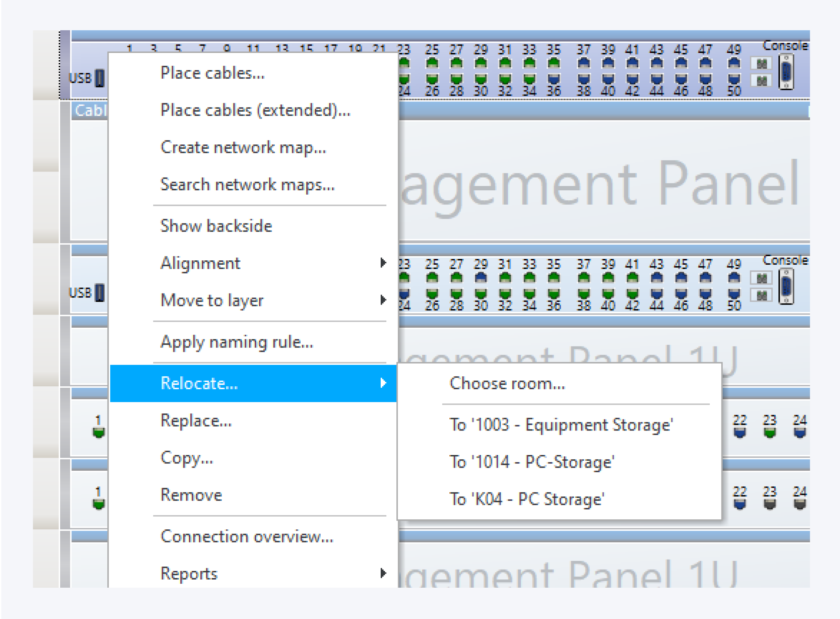Select Show backside menu entry
The height and width of the screenshot is (619, 840).
(216, 226)
